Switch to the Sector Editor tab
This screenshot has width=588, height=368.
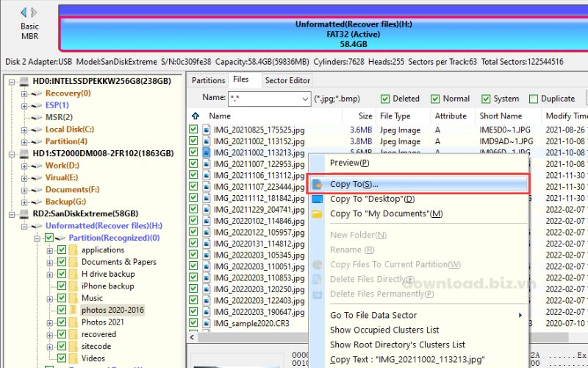tap(287, 80)
